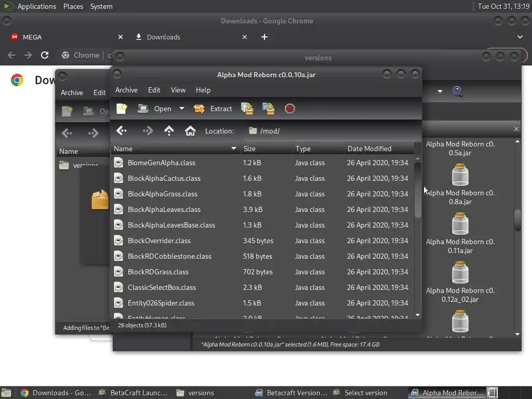
Task: Open the Archive menu in jar window
Action: tap(126, 90)
